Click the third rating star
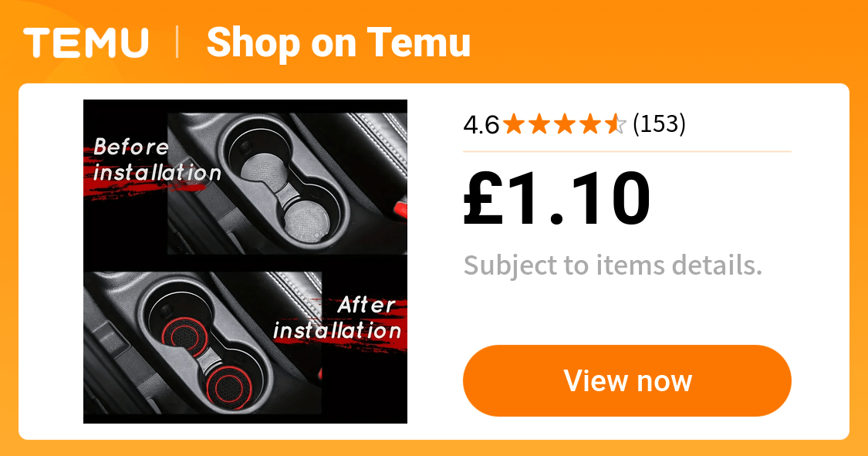 pyautogui.click(x=565, y=124)
